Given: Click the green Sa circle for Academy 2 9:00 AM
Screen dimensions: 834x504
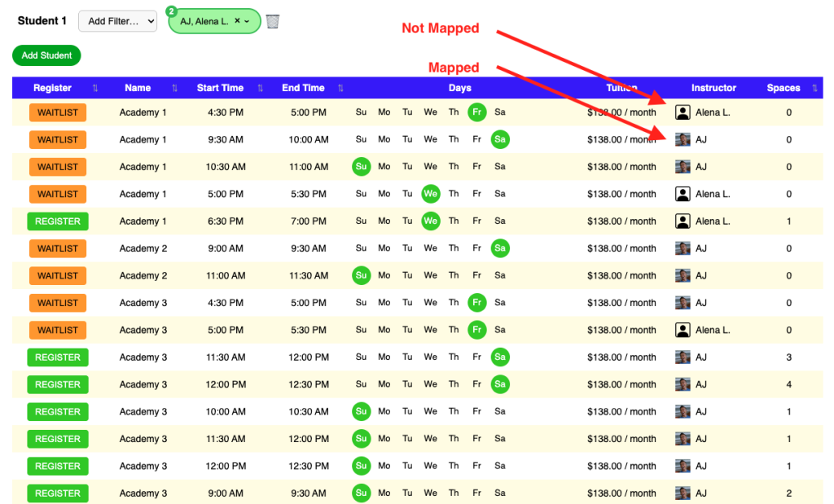Looking at the screenshot, I should pyautogui.click(x=500, y=248).
